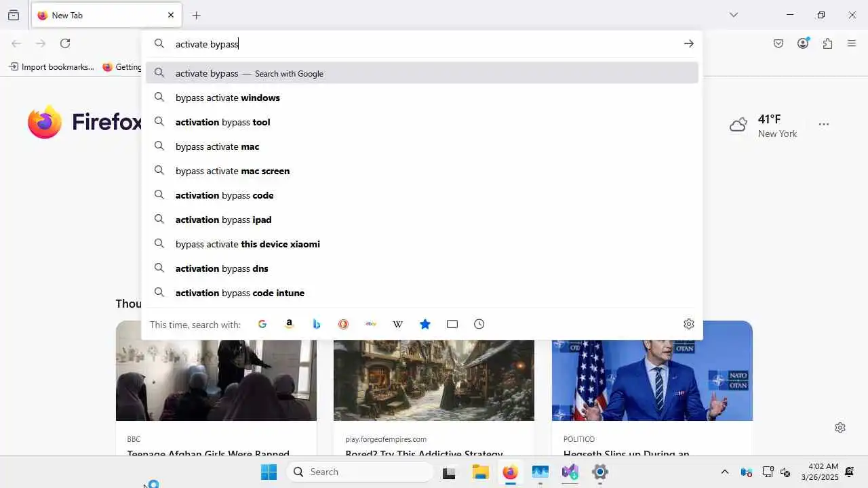This screenshot has width=868, height=488.
Task: Expand the List all tabs dropdown
Action: click(x=733, y=15)
